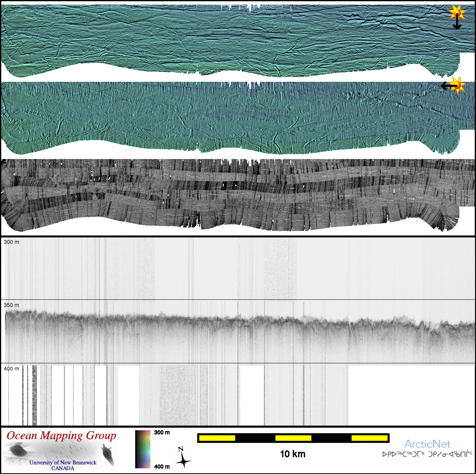Click the 300 m legend label
The height and width of the screenshot is (474, 476).
point(162,433)
